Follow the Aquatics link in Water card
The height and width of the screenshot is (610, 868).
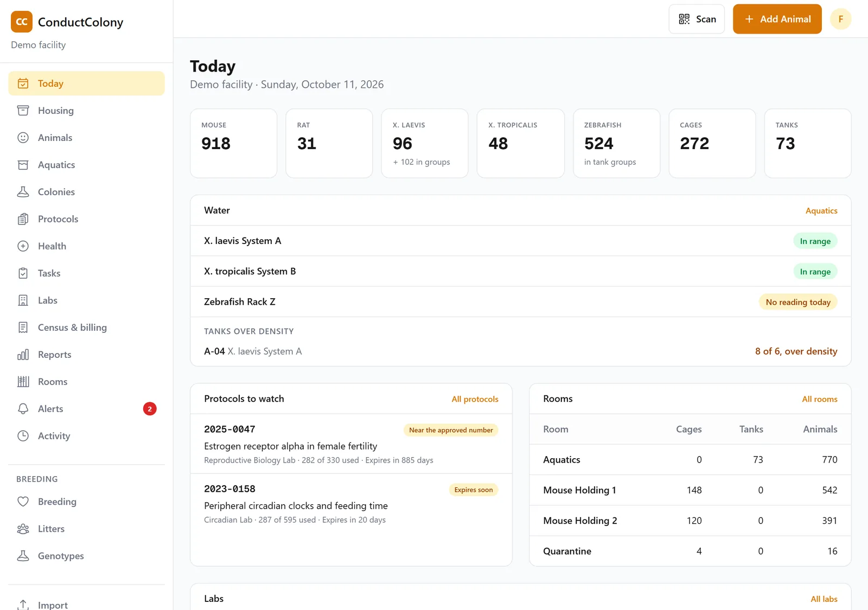point(821,210)
